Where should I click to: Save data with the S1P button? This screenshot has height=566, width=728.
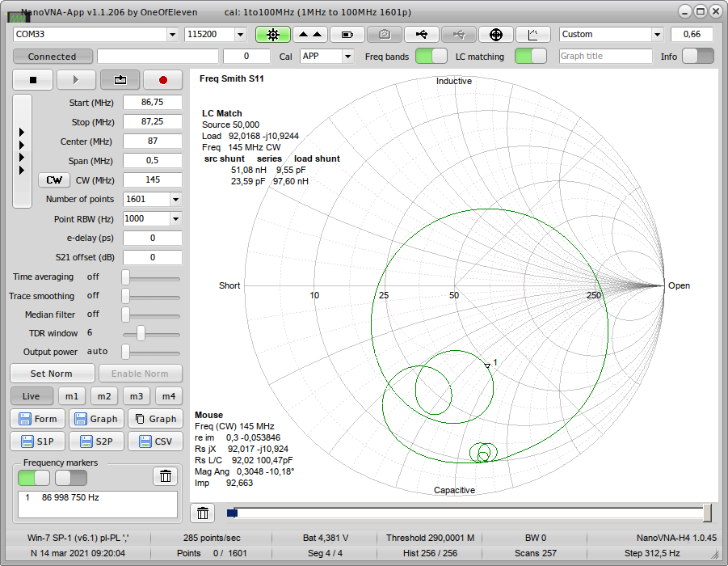(x=37, y=441)
